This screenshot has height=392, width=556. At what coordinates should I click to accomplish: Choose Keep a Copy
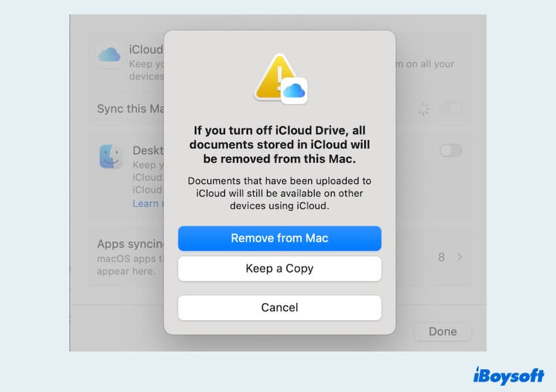[x=279, y=269]
